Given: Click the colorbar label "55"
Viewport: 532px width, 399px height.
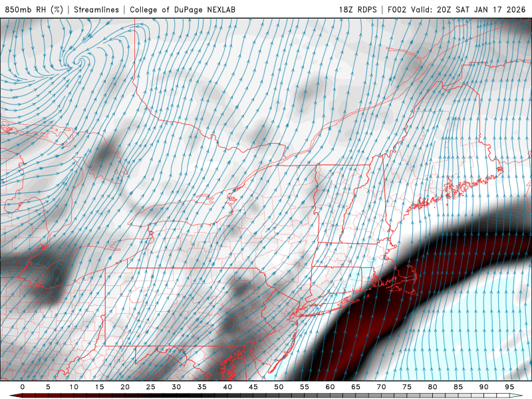Looking at the screenshot, I should tap(305, 387).
